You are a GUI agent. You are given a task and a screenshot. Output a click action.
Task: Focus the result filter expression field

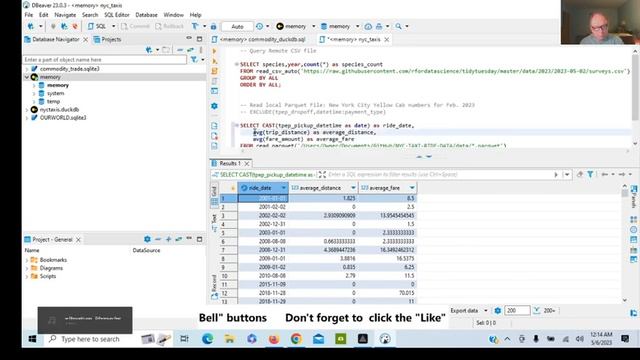(x=439, y=175)
